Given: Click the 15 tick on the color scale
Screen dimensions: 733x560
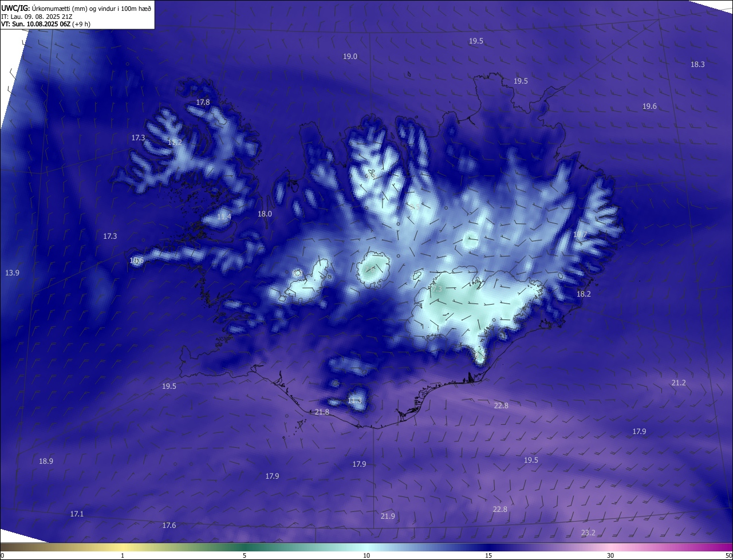Looking at the screenshot, I should pyautogui.click(x=488, y=555).
